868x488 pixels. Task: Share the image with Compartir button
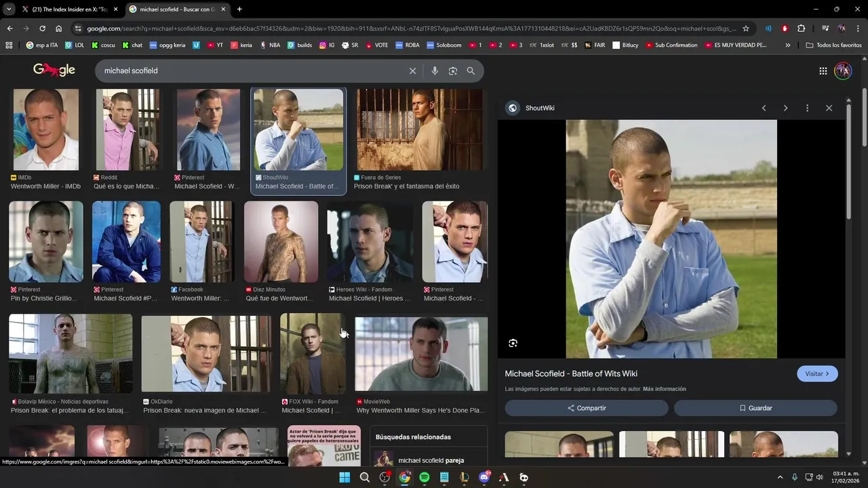[587, 408]
